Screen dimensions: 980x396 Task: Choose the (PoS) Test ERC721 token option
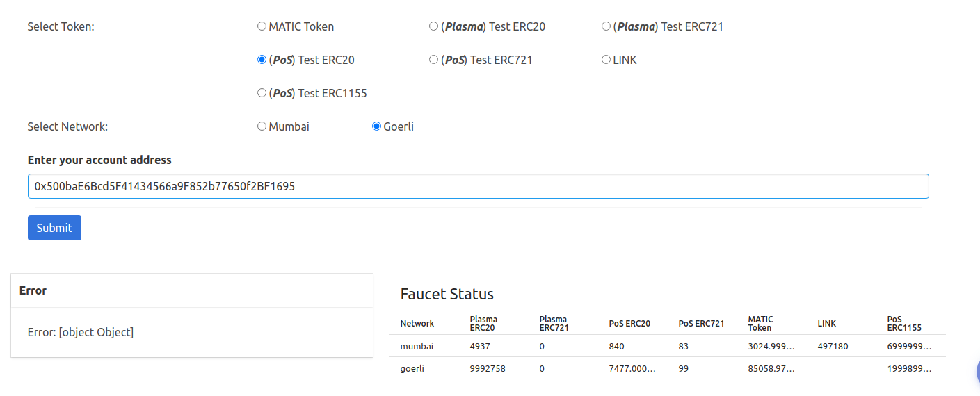pyautogui.click(x=434, y=60)
